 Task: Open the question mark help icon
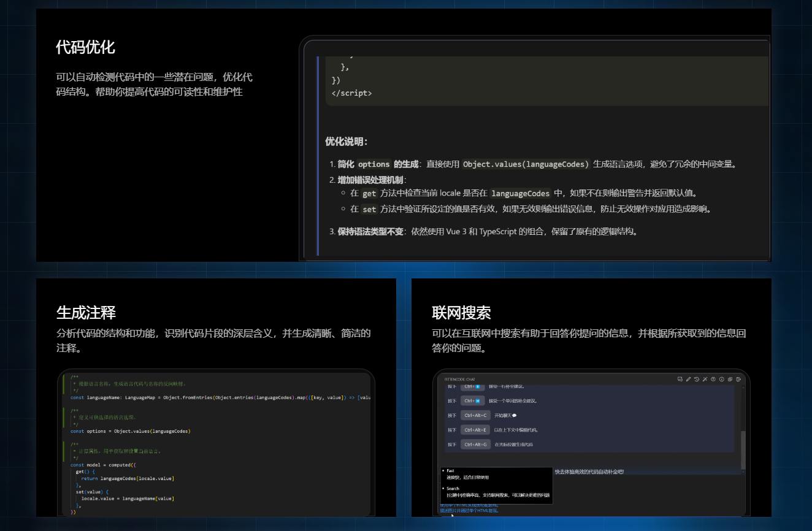click(x=713, y=379)
